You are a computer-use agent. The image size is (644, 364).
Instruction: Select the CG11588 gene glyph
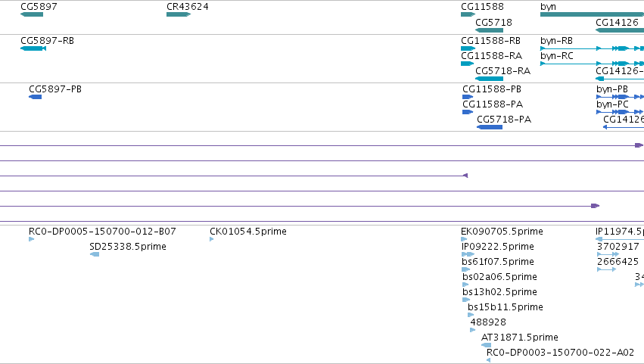pyautogui.click(x=468, y=14)
